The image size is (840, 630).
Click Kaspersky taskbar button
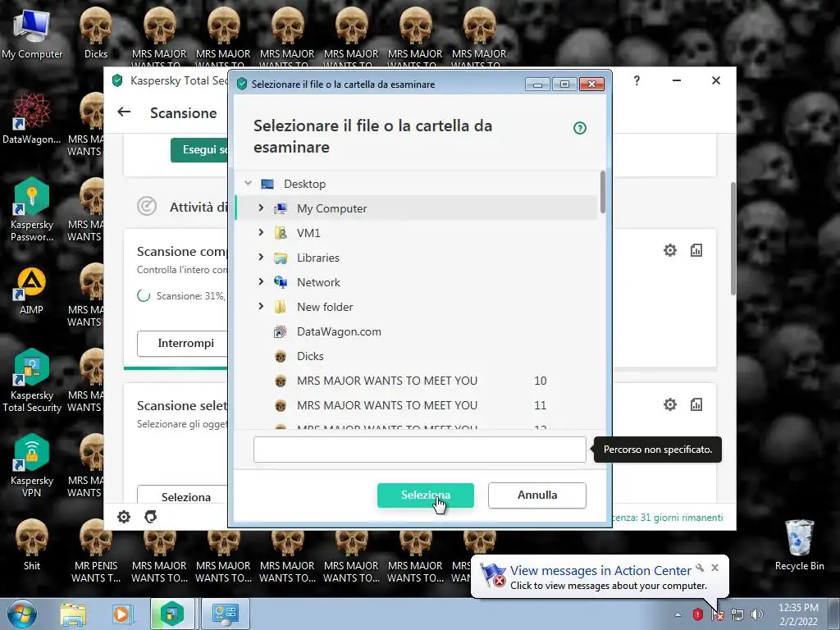[172, 614]
